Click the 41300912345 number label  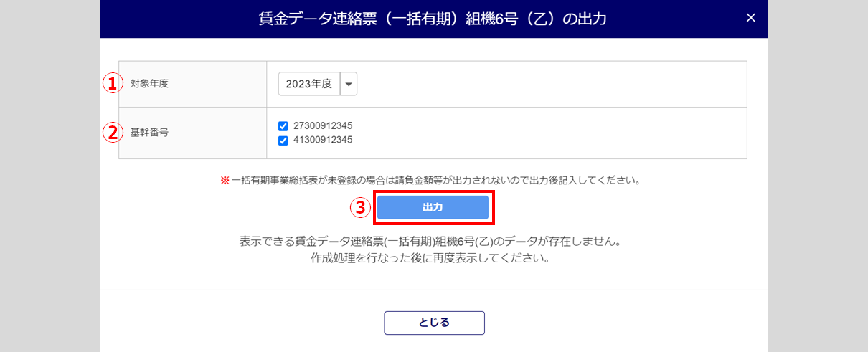[x=323, y=141]
